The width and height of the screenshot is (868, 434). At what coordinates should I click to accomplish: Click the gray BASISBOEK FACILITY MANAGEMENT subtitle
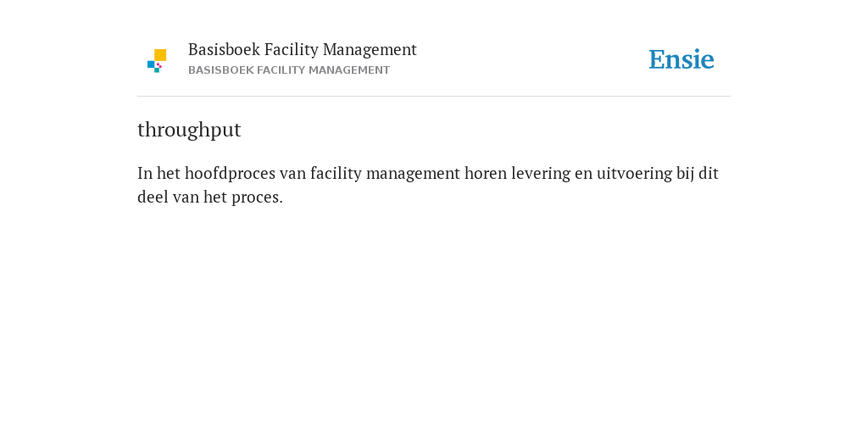[289, 70]
